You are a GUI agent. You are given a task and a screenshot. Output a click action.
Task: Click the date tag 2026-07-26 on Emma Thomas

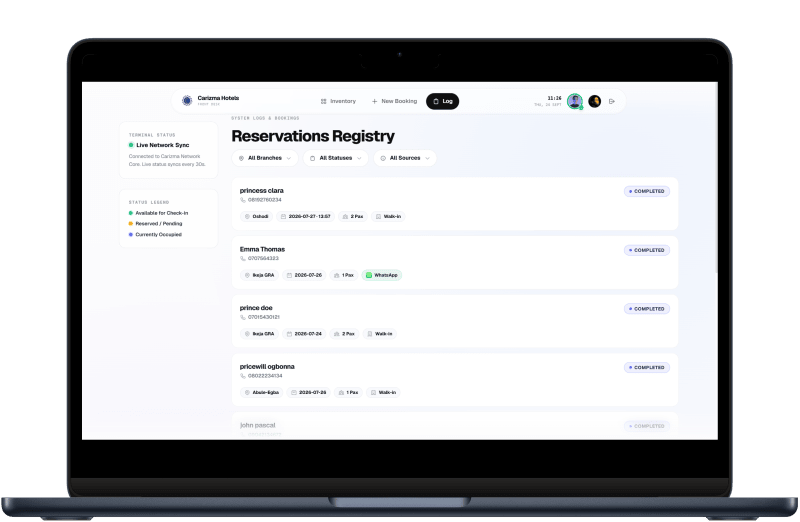click(304, 275)
